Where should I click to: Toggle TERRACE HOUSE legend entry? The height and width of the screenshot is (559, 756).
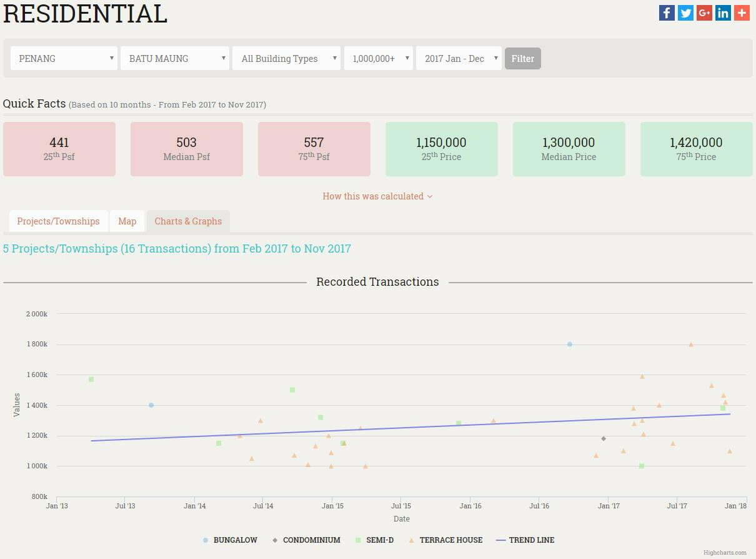click(445, 540)
